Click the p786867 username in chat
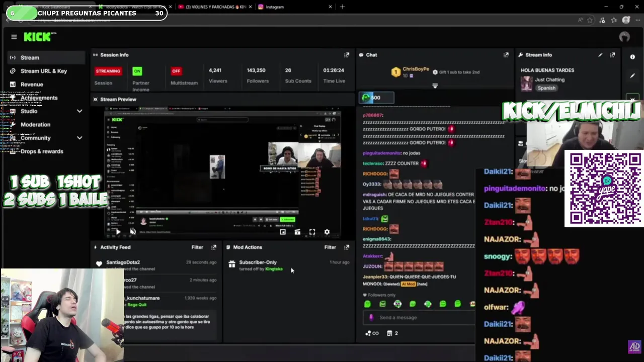 (x=373, y=115)
